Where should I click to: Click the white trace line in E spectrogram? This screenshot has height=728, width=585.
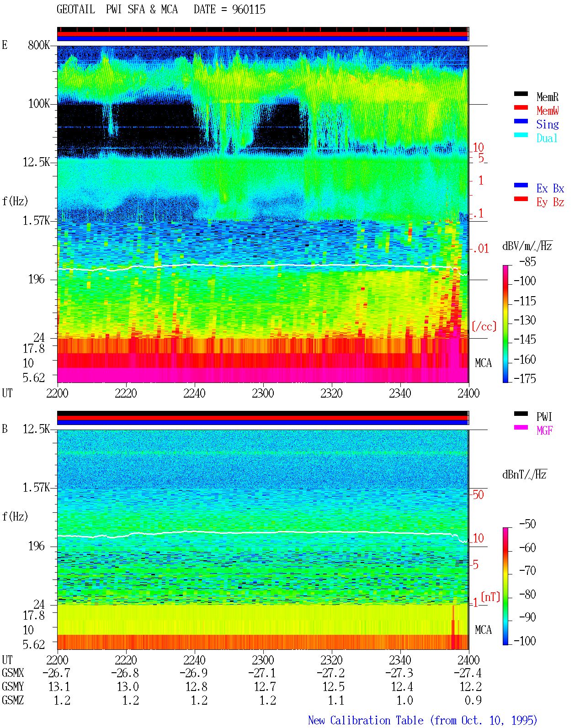(x=263, y=266)
